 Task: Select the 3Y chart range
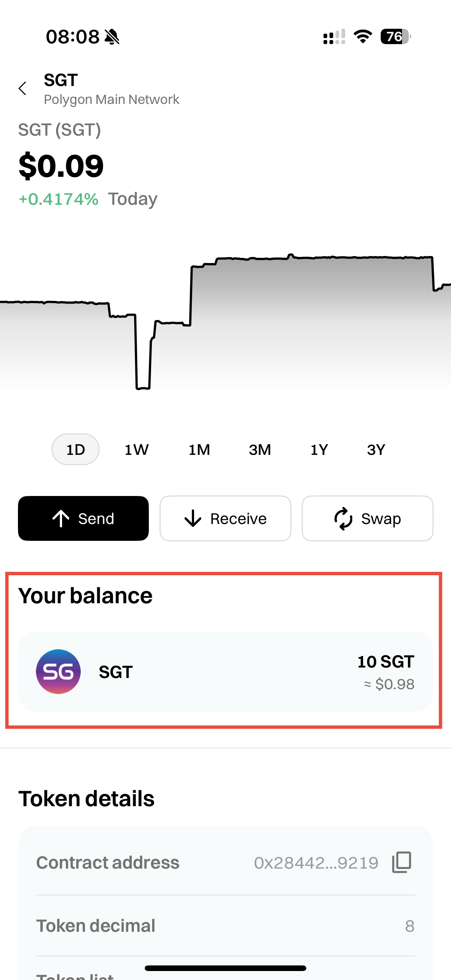pos(376,449)
